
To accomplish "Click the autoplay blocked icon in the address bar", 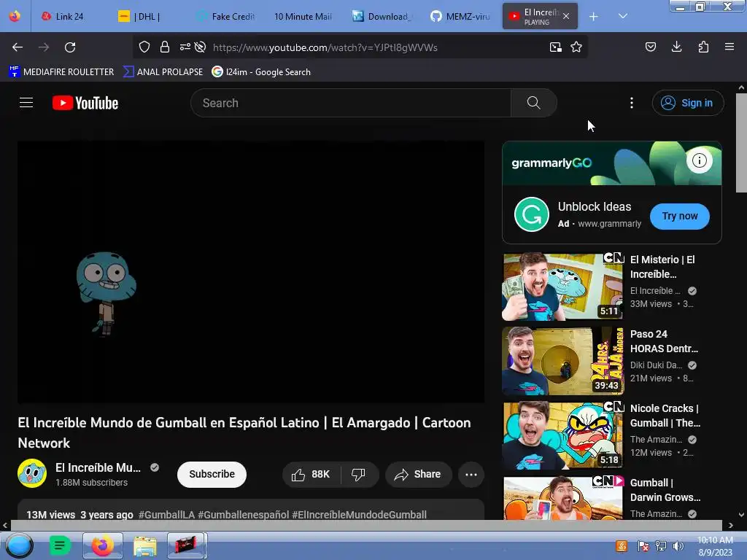I will (x=200, y=47).
